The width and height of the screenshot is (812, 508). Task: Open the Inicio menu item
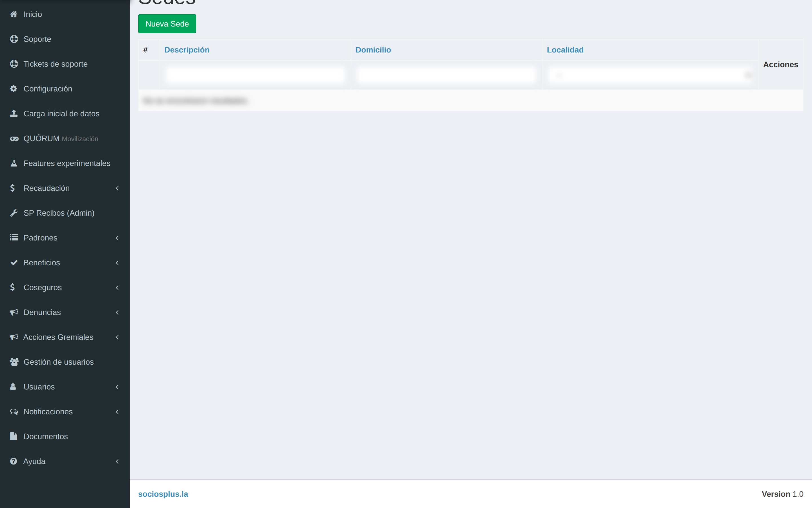(65, 14)
